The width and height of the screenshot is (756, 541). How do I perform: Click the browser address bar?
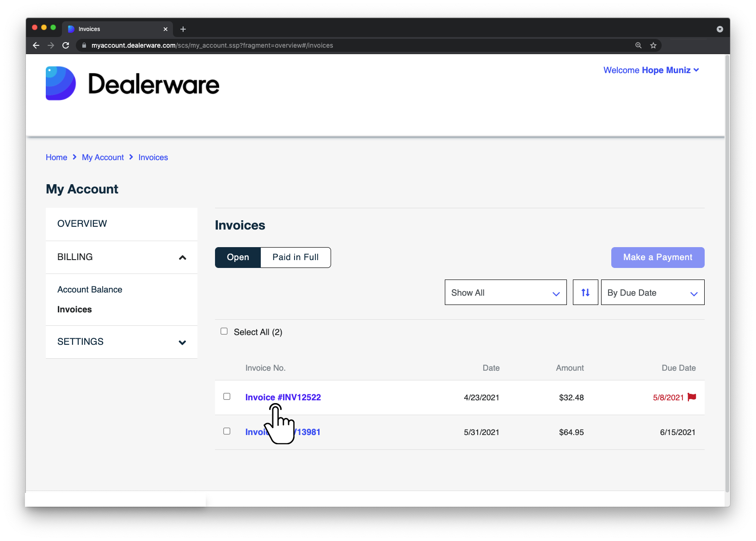(324, 45)
